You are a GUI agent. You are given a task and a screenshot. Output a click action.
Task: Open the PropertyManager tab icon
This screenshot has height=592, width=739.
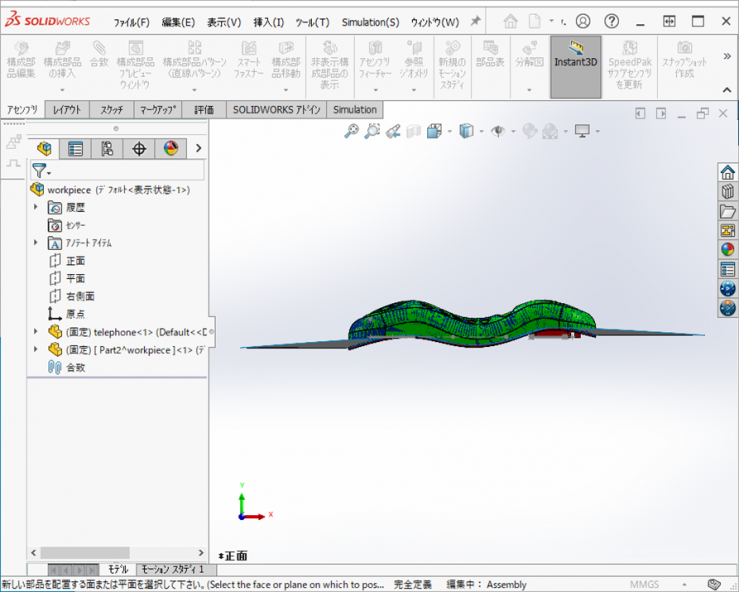tap(75, 149)
